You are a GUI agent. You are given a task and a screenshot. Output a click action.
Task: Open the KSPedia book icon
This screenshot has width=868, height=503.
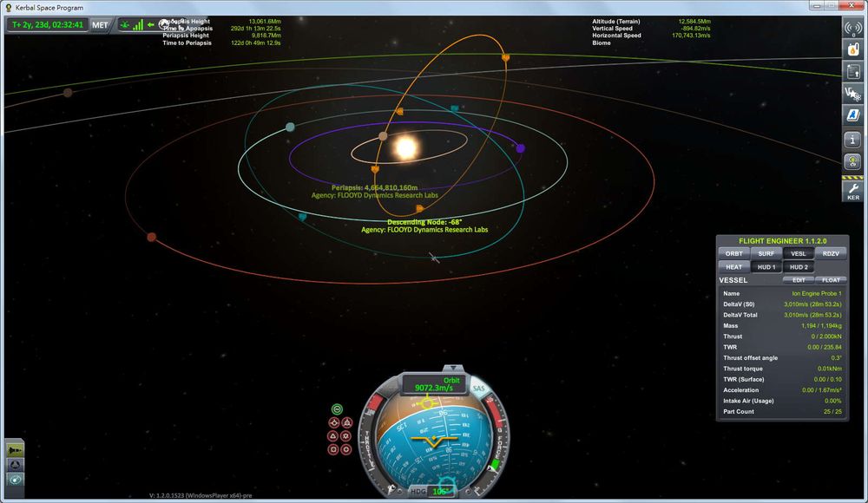coord(852,115)
